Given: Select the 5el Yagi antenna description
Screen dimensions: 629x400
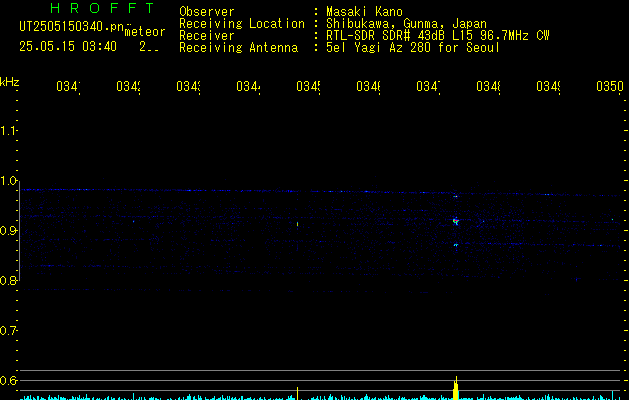Looking at the screenshot, I should point(413,48).
